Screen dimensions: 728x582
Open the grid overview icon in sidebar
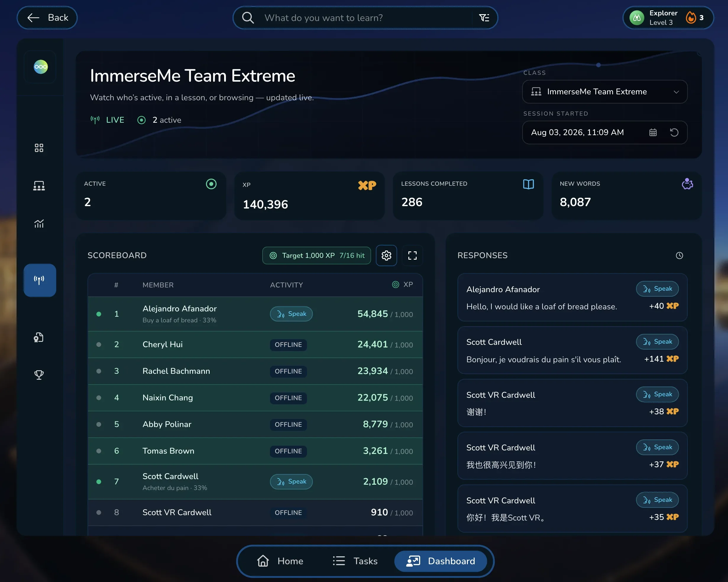tap(39, 148)
